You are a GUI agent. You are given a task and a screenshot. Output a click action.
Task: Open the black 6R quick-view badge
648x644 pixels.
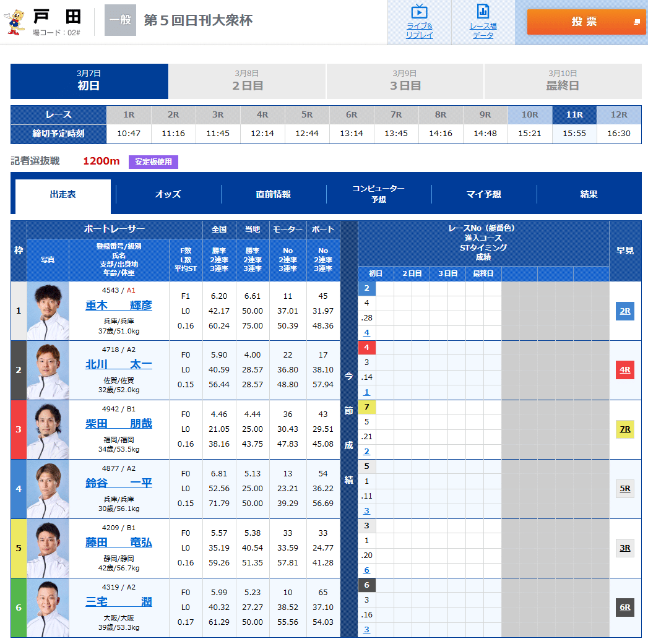point(624,608)
